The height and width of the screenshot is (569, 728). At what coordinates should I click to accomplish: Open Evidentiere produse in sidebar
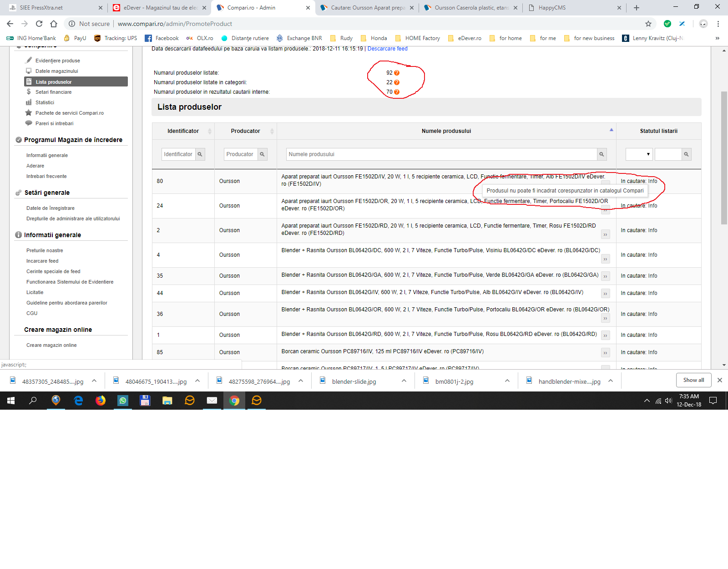pos(58,61)
